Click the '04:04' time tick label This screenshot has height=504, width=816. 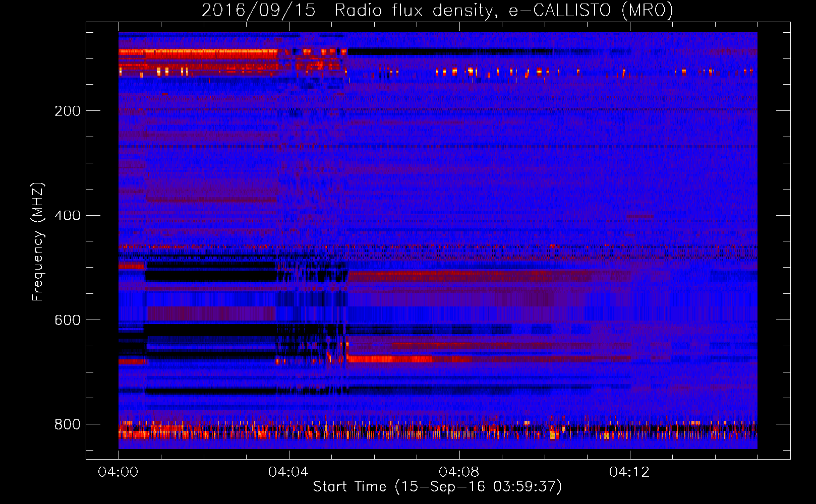click(288, 472)
